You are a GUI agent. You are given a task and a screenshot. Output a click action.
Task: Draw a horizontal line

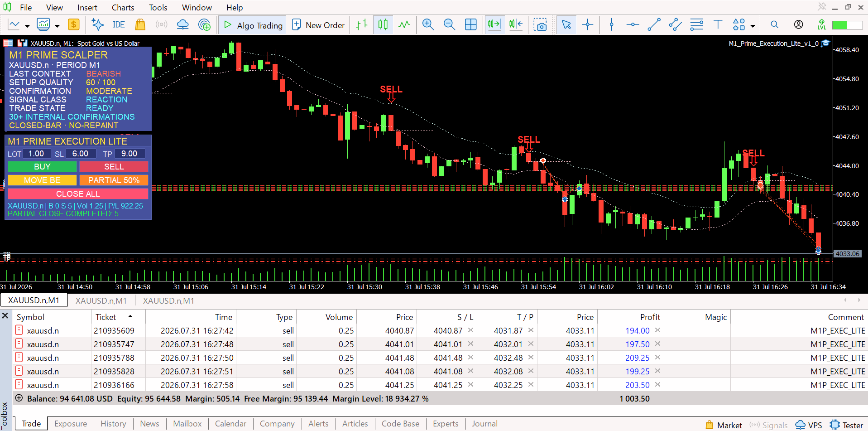pyautogui.click(x=633, y=24)
